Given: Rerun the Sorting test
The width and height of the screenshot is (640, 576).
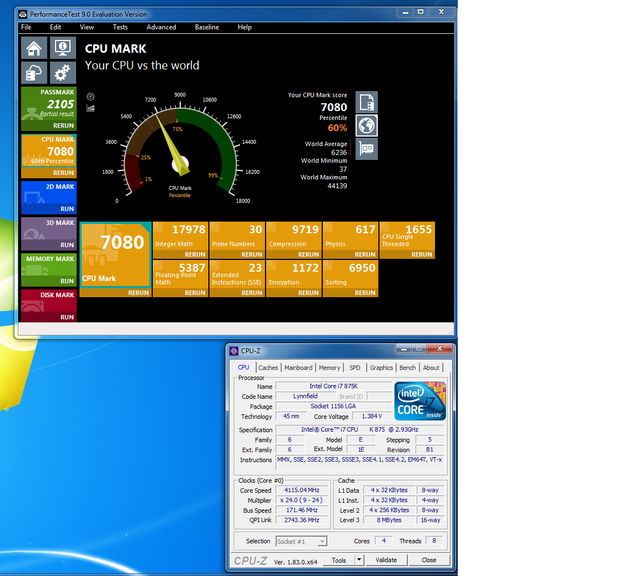Looking at the screenshot, I should pos(365,293).
